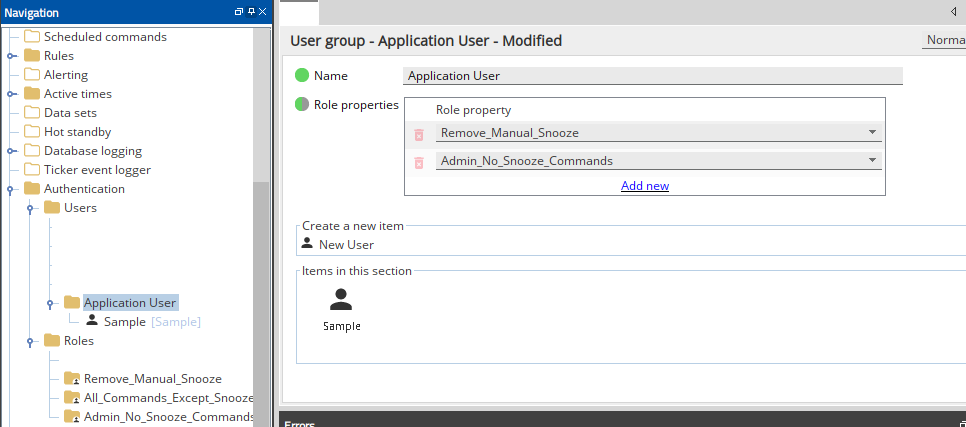Pin the Navigation panel with pushpin icon
Image resolution: width=966 pixels, height=427 pixels.
pyautogui.click(x=251, y=12)
